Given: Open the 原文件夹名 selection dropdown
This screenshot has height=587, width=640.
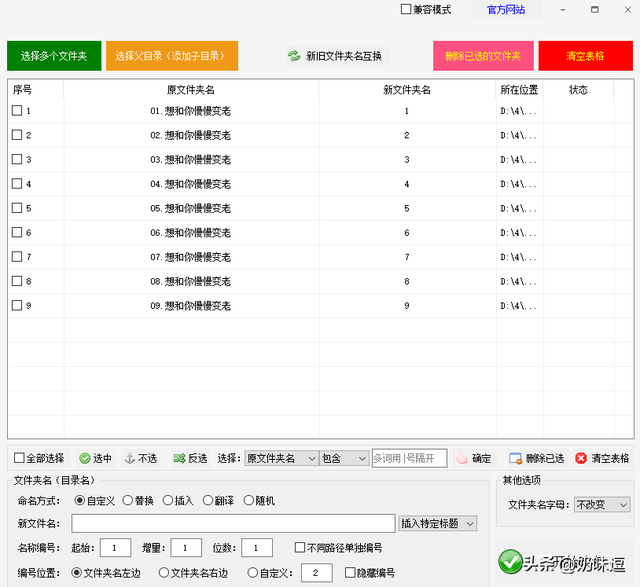Looking at the screenshot, I should point(281,458).
